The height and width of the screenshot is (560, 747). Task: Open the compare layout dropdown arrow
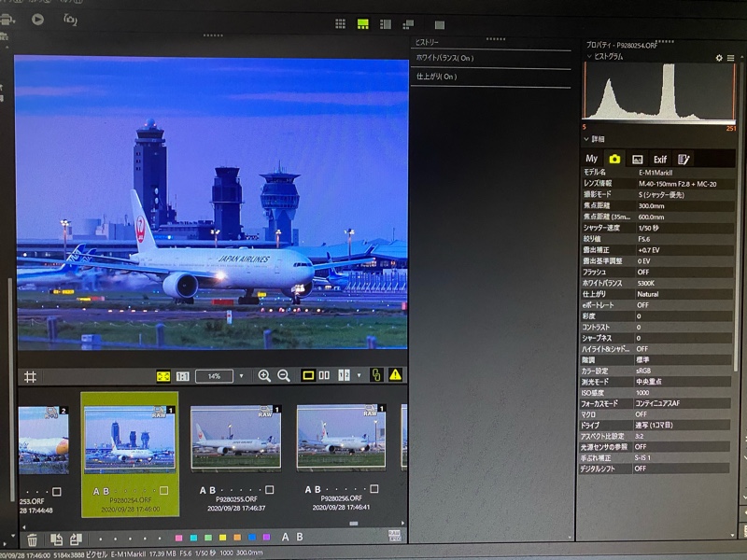[x=359, y=375]
